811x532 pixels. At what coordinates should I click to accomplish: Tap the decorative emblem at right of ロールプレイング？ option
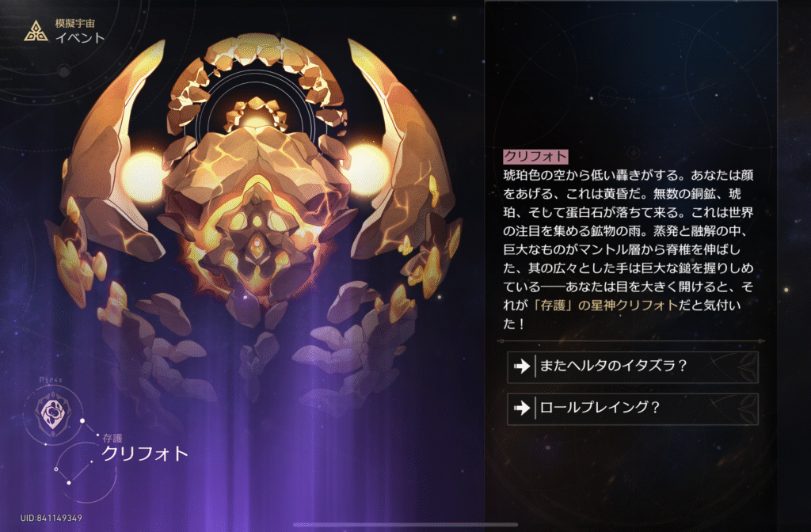pyautogui.click(x=748, y=408)
